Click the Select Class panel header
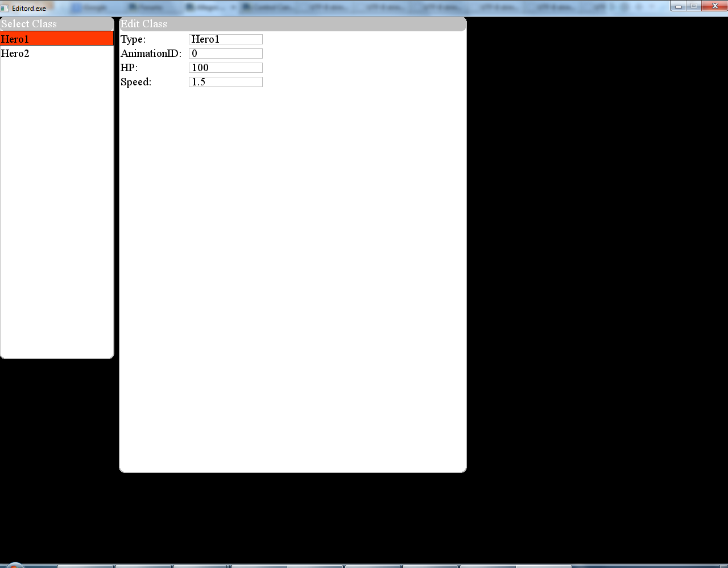The height and width of the screenshot is (568, 728). 57,24
